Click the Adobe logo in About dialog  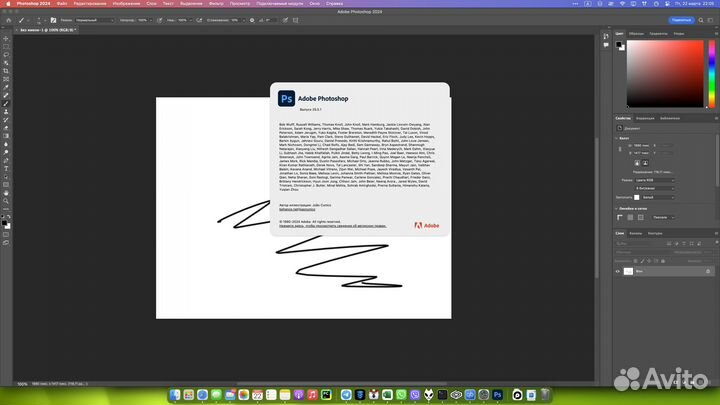pyautogui.click(x=427, y=225)
